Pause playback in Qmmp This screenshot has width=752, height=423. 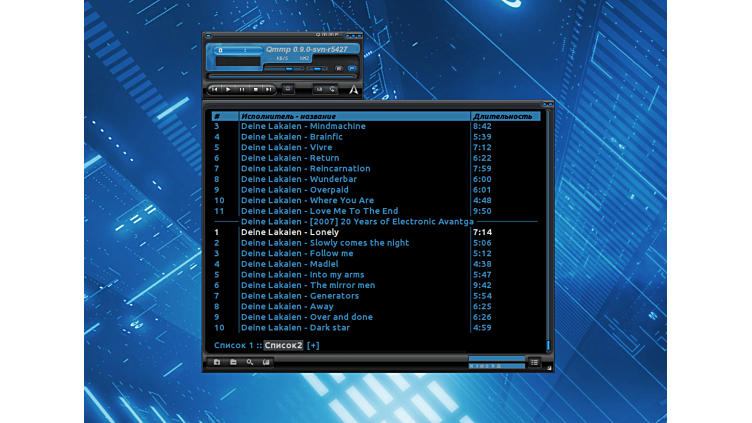click(242, 89)
